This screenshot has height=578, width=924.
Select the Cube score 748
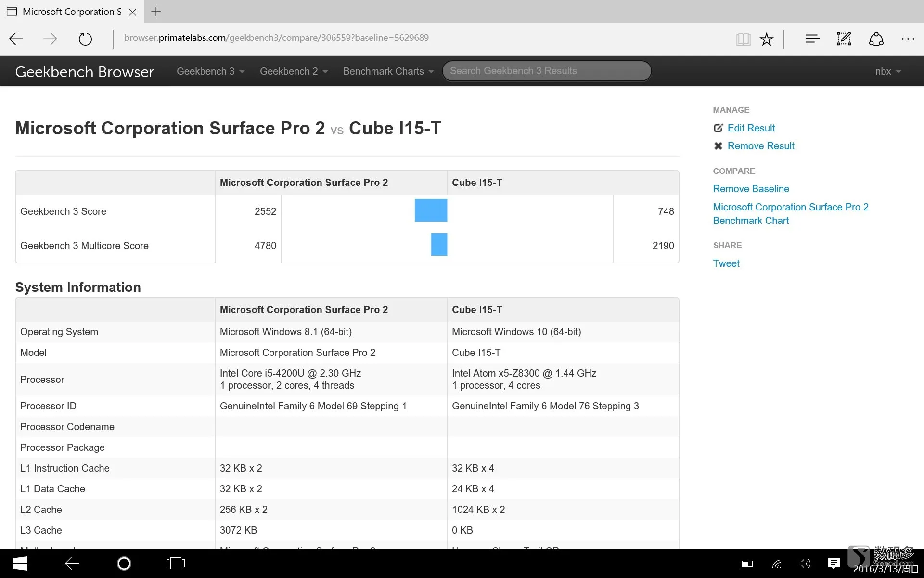point(666,211)
